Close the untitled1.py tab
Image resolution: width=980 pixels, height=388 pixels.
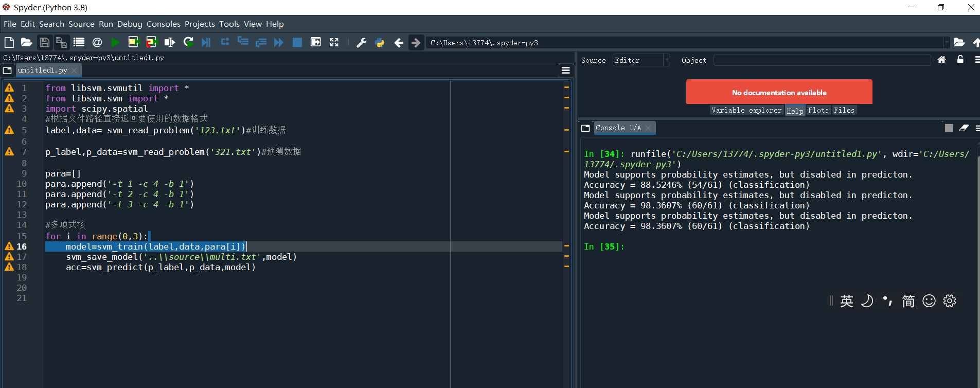pos(74,70)
